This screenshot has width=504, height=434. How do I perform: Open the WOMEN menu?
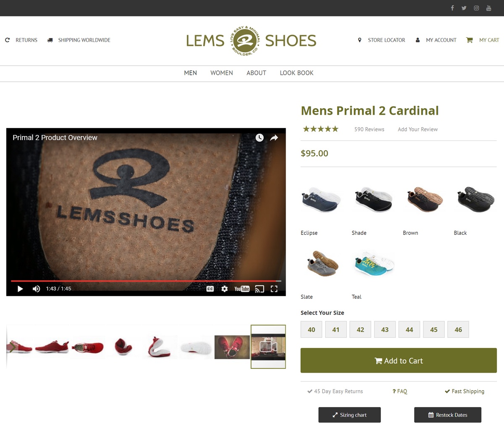[x=221, y=73]
